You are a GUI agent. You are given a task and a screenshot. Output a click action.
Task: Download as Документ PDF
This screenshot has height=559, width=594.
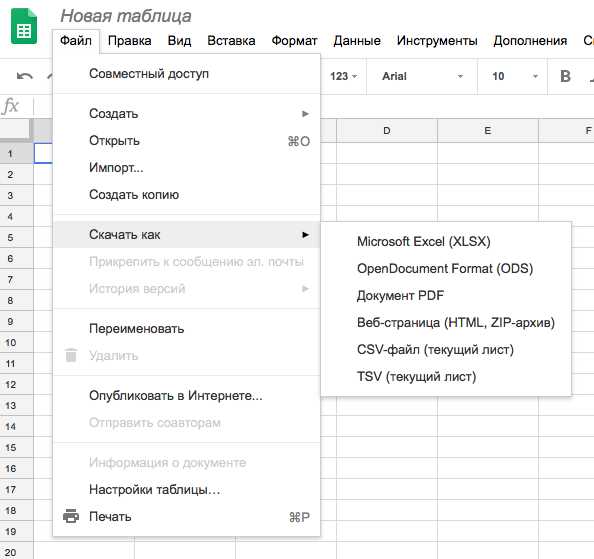point(446,295)
